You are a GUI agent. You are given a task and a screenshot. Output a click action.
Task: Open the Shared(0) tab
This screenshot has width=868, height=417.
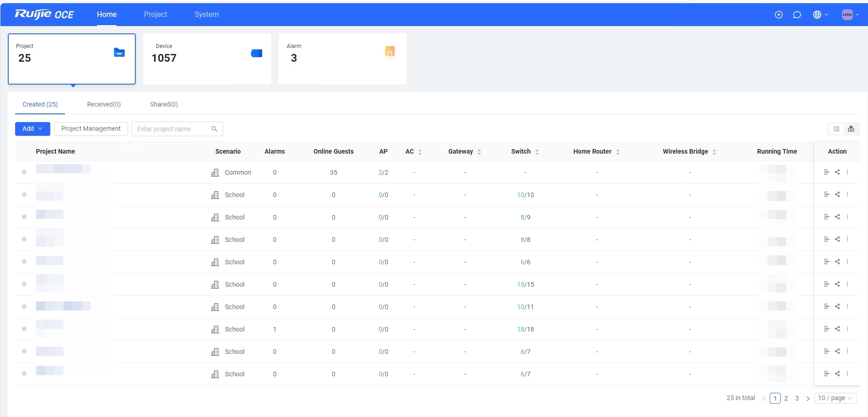(164, 104)
